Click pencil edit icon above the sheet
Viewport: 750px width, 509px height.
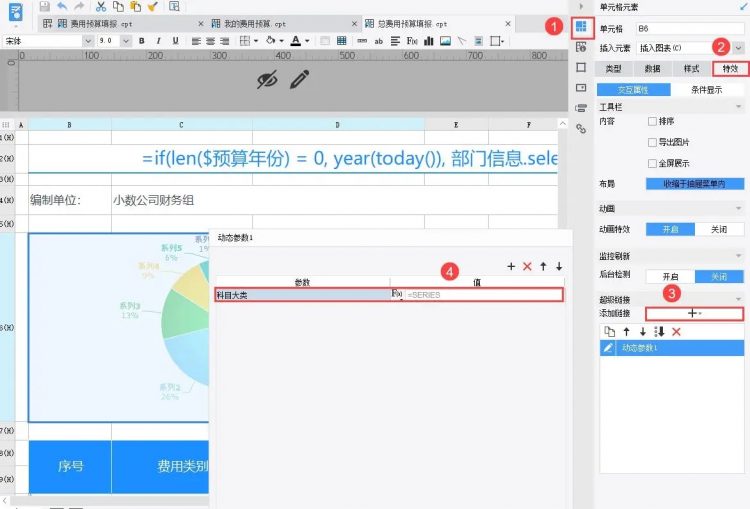300,79
